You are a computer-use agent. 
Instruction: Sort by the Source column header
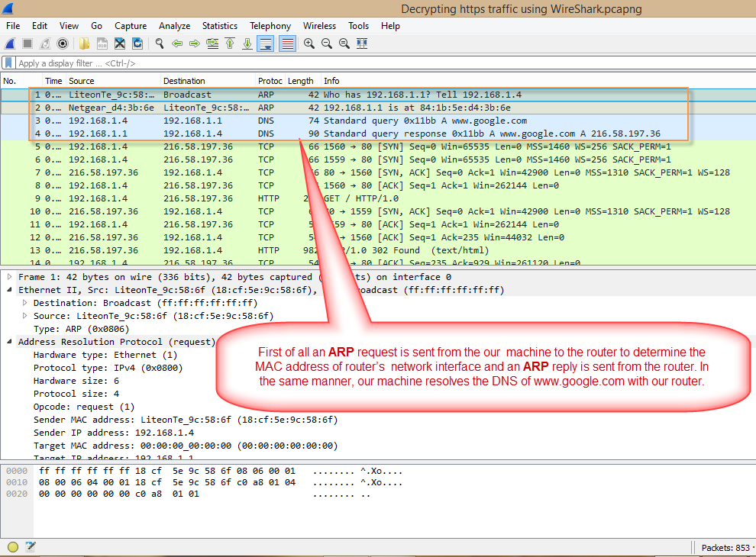[x=113, y=81]
